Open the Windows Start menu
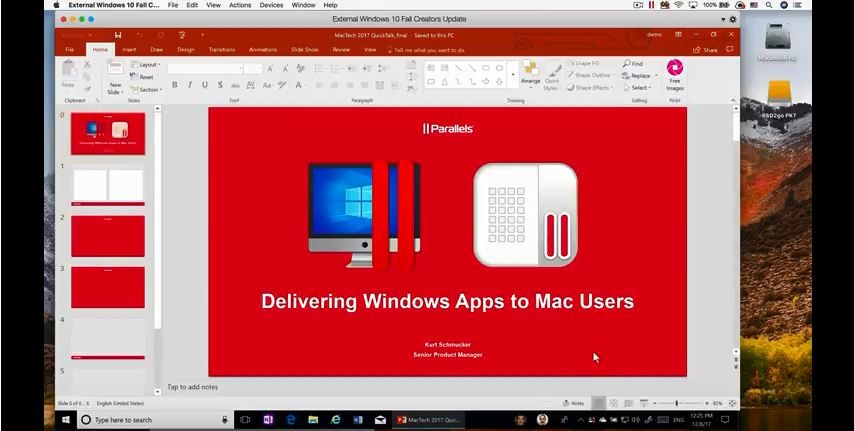 tap(66, 420)
